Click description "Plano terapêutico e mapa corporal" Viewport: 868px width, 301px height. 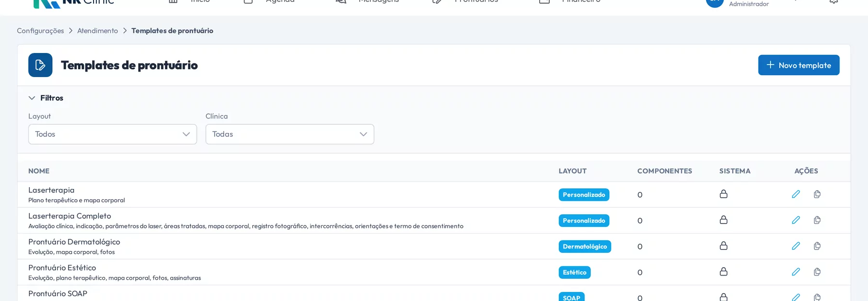point(77,200)
